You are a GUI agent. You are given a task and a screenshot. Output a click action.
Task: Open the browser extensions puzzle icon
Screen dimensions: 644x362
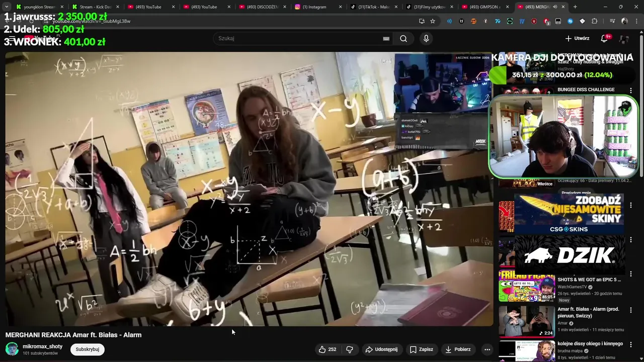(595, 21)
